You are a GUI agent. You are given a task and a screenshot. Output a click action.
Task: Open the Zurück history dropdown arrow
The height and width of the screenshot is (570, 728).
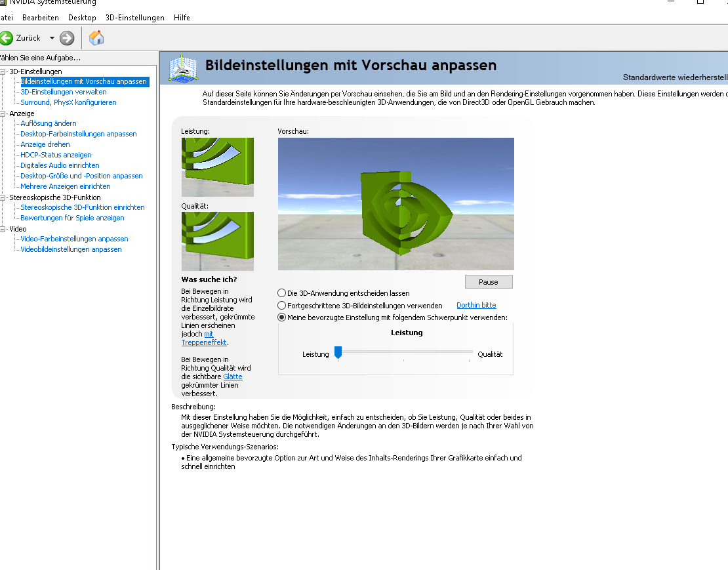pos(52,38)
